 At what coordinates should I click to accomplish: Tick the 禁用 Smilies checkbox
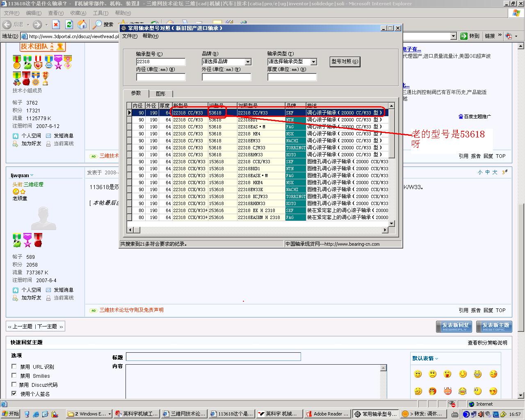[14, 375]
